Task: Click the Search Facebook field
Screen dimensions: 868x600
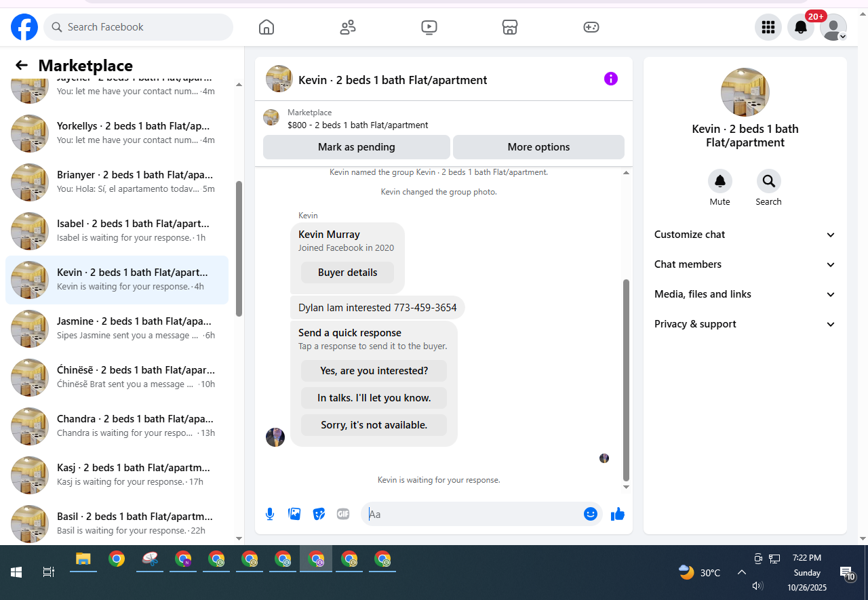Action: [x=138, y=27]
